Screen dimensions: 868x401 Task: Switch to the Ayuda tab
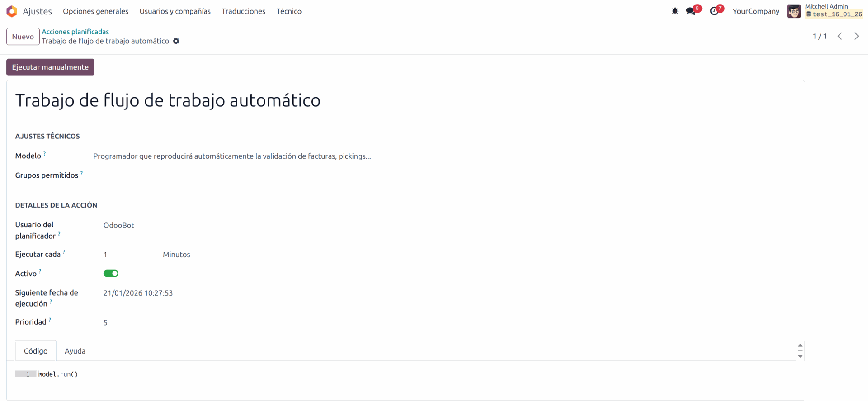coord(75,351)
